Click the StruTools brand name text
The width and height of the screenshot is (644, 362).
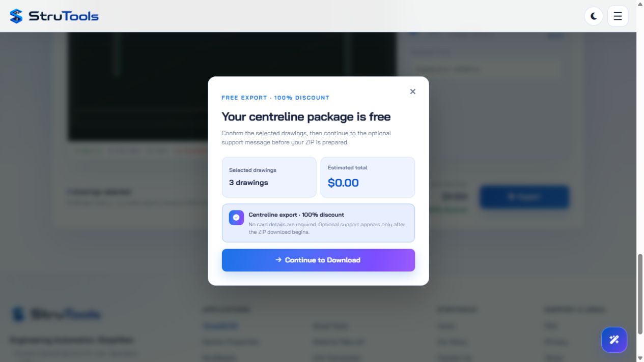64,16
